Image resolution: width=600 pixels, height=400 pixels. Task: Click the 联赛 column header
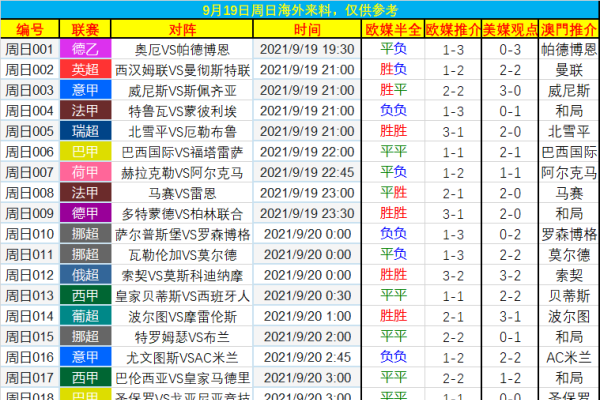[85, 29]
